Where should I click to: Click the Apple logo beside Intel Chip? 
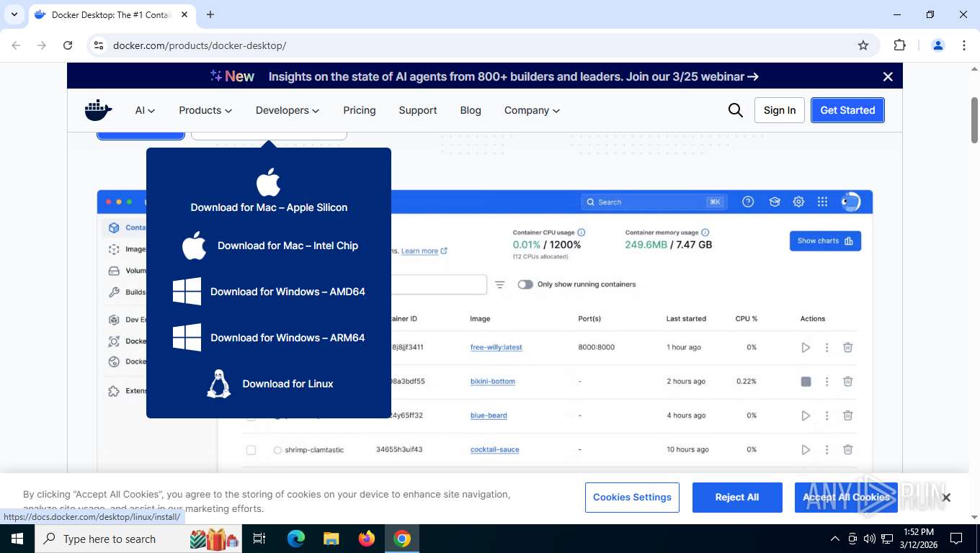pyautogui.click(x=194, y=246)
